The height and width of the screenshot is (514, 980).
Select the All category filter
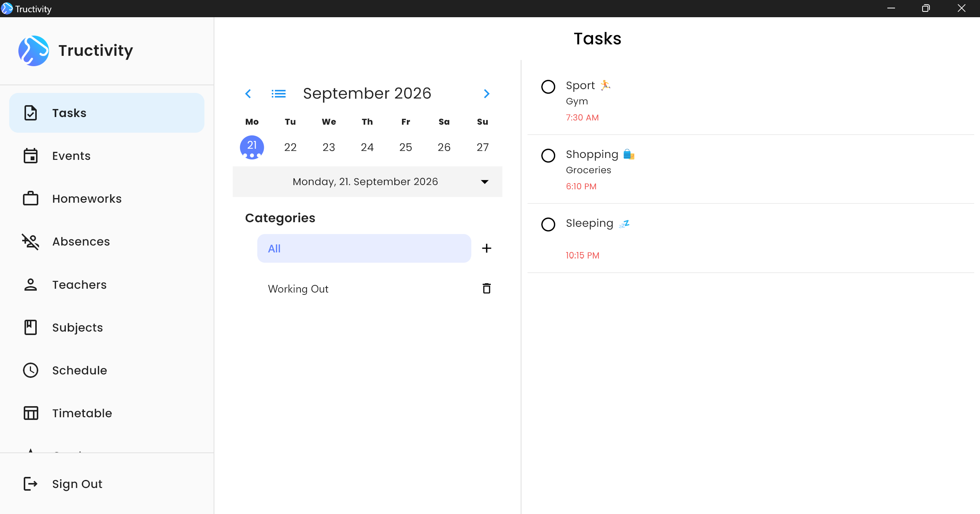pos(364,248)
